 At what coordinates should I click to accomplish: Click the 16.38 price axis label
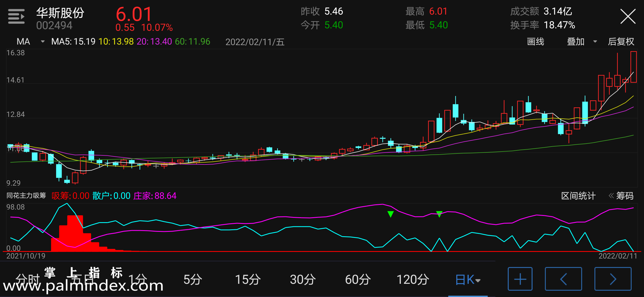tap(15, 53)
